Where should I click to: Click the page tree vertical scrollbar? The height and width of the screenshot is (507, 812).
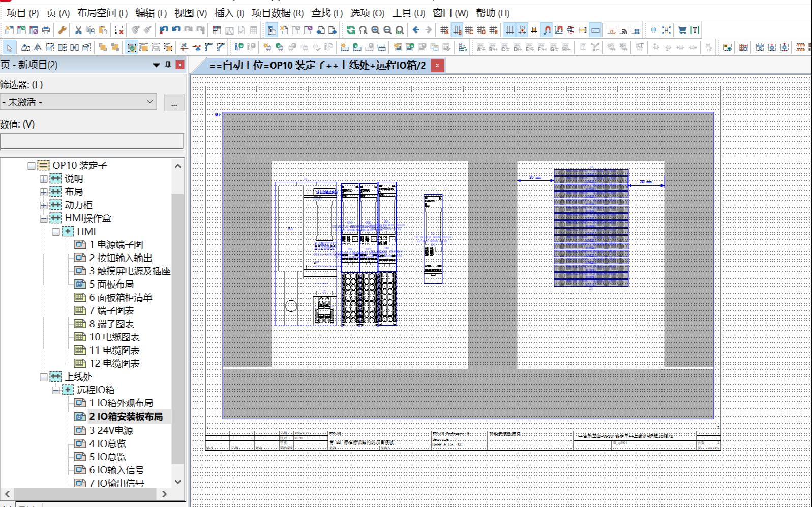point(177,325)
